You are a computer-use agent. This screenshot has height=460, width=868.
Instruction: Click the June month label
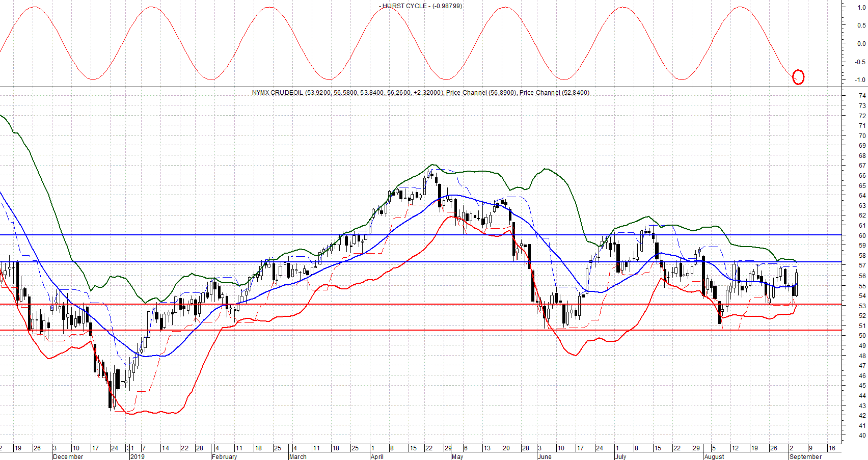(545, 456)
